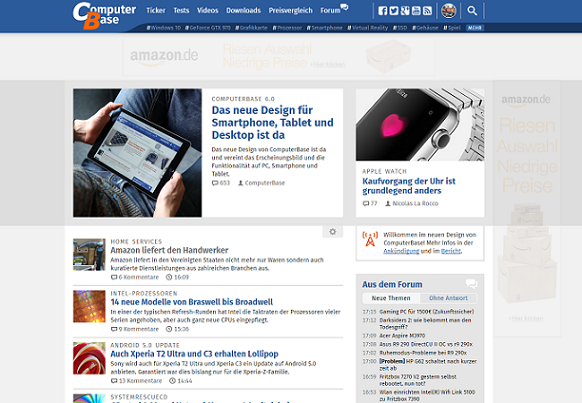Screen dimensions: 582x403
Task: Expand more tags with MEHR button
Action: click(475, 28)
